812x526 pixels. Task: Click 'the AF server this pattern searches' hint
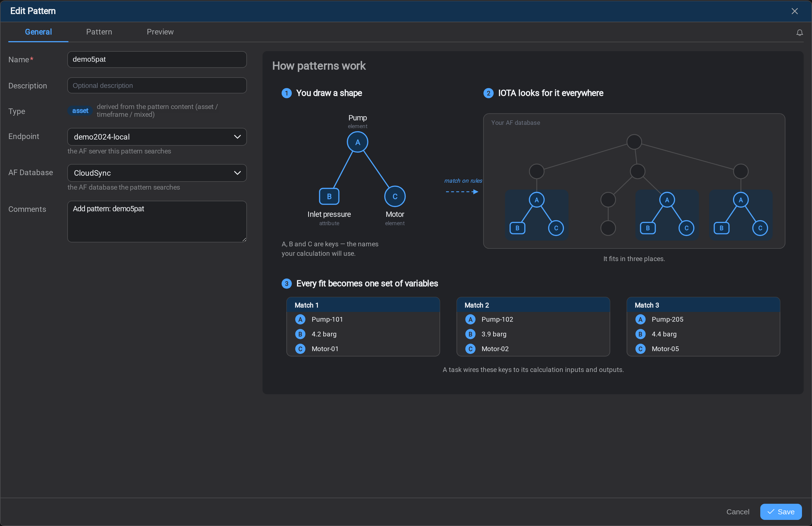(119, 151)
